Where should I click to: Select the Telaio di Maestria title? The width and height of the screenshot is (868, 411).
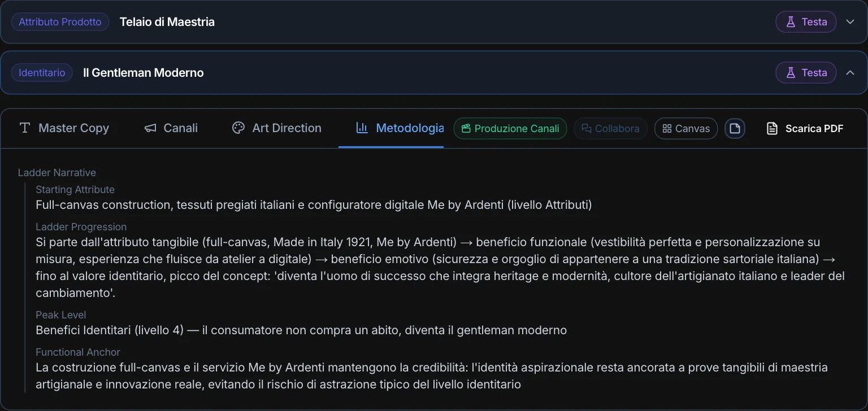167,22
